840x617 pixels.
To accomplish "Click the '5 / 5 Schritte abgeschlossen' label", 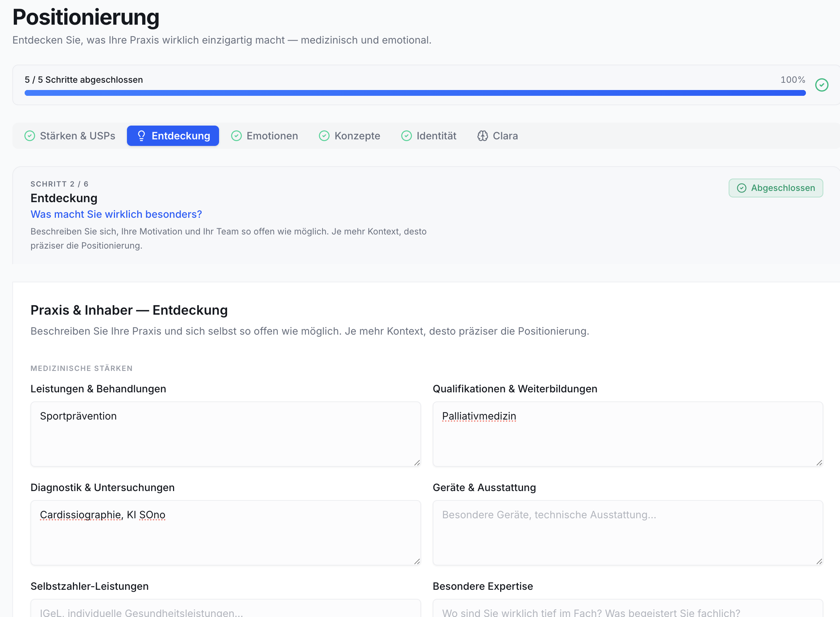I will (83, 80).
